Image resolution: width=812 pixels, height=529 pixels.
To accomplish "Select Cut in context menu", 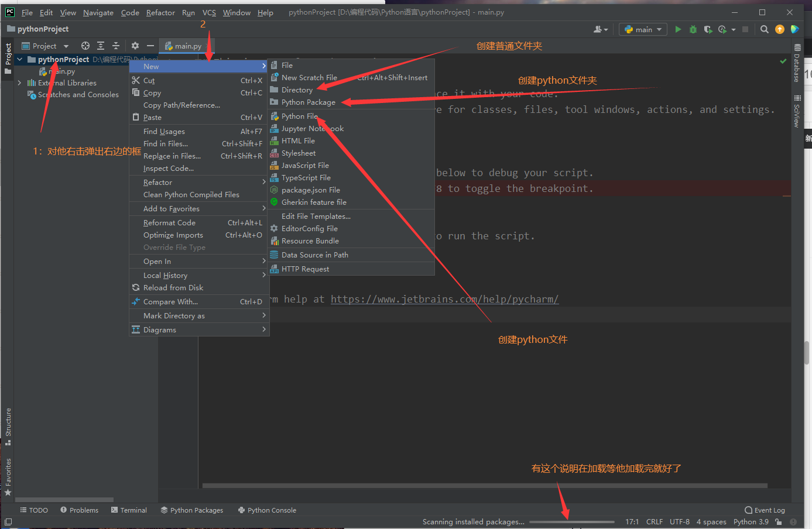I will click(x=199, y=81).
